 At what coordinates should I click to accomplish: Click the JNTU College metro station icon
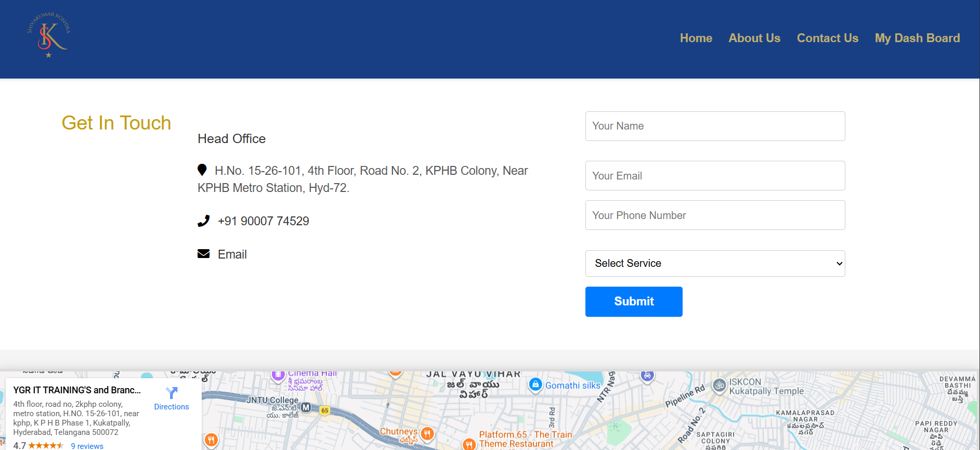(306, 407)
